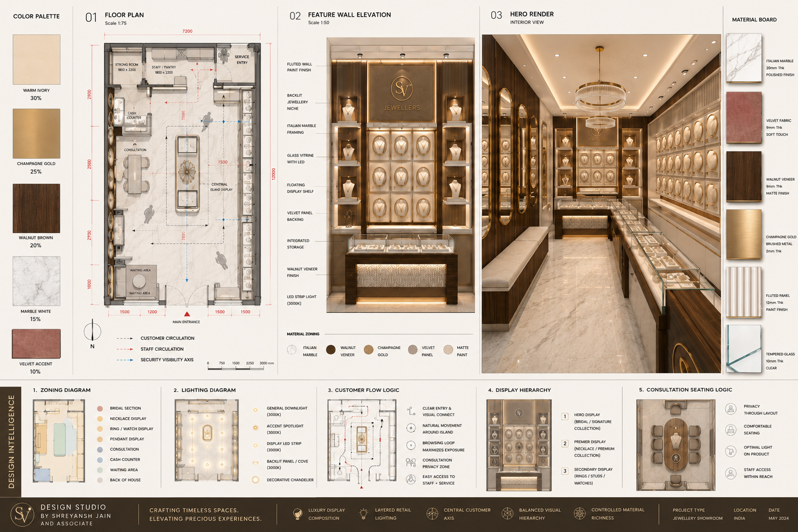Select the Central Customer Axis footer icon
The height and width of the screenshot is (532, 798).
(x=432, y=514)
